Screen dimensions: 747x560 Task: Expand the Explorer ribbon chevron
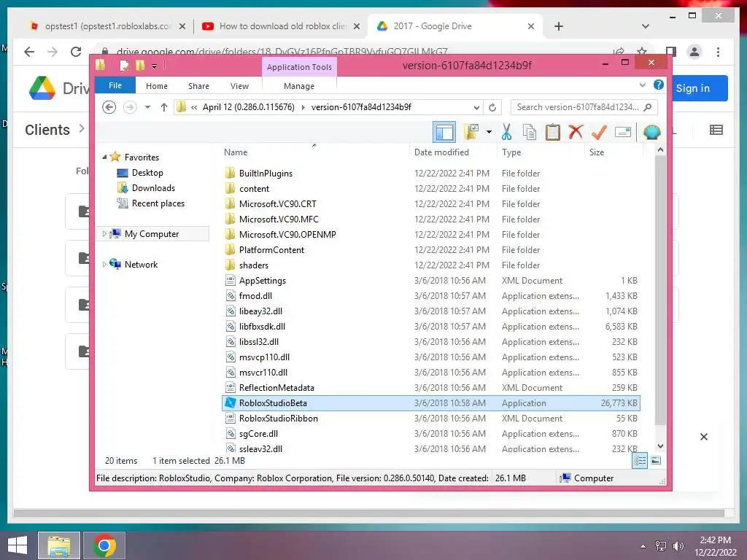[x=642, y=85]
